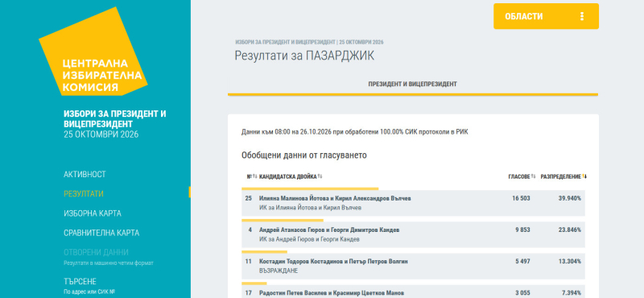Click candidate number 17

pos(249,293)
